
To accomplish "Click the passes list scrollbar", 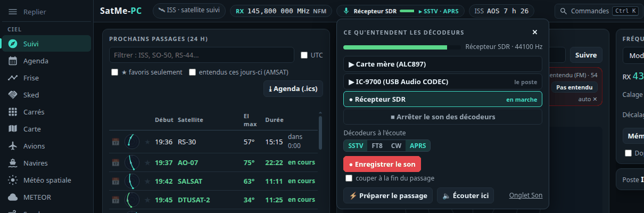I will (320, 133).
